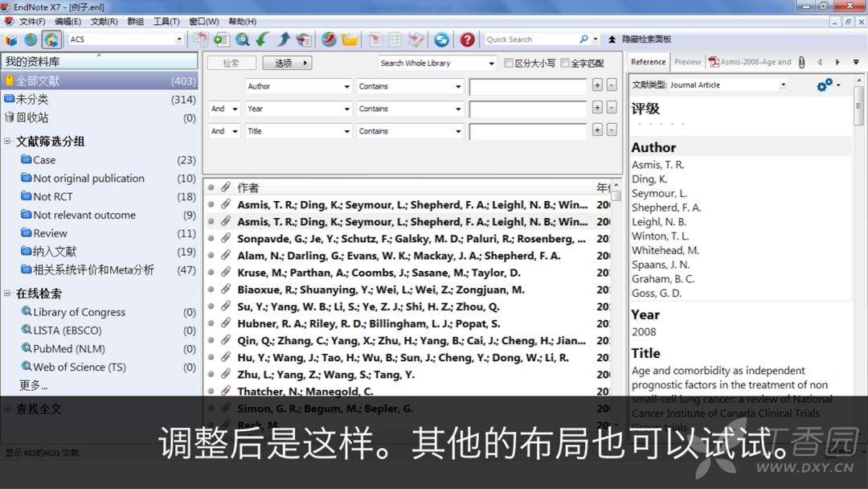Toggle read status dot for Qin, Q. row
This screenshot has height=489, width=868.
pyautogui.click(x=211, y=340)
